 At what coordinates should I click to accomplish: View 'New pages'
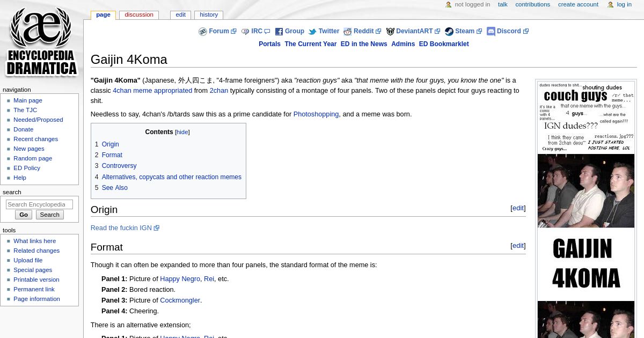point(29,149)
